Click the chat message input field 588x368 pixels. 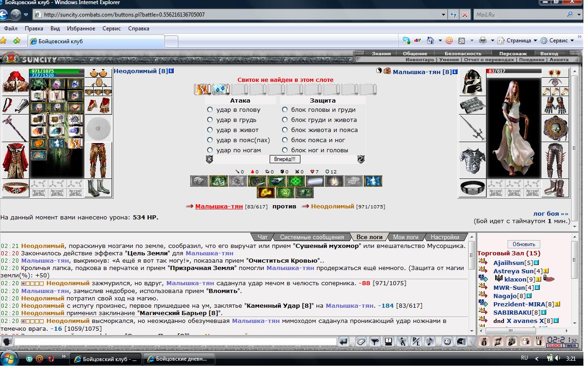175,342
